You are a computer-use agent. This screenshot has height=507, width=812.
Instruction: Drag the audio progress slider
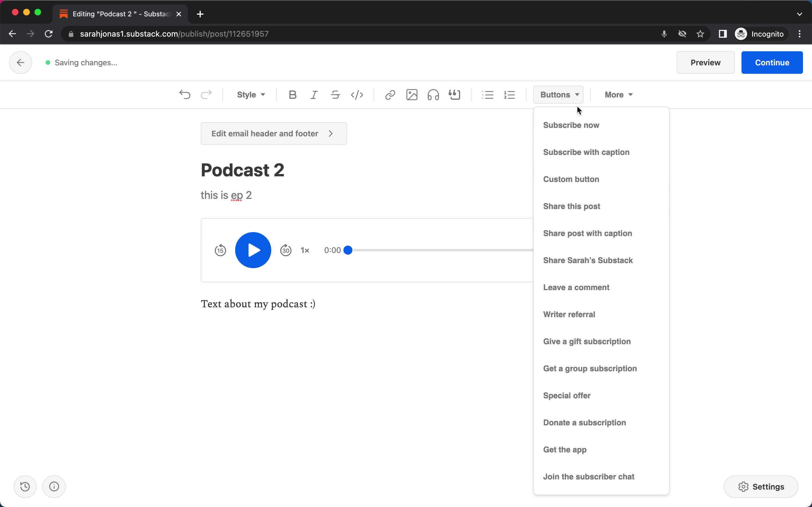tap(348, 250)
